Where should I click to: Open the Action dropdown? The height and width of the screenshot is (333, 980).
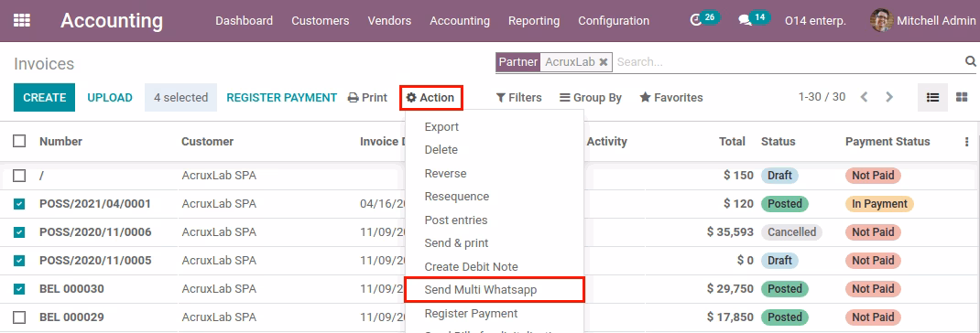tap(431, 98)
